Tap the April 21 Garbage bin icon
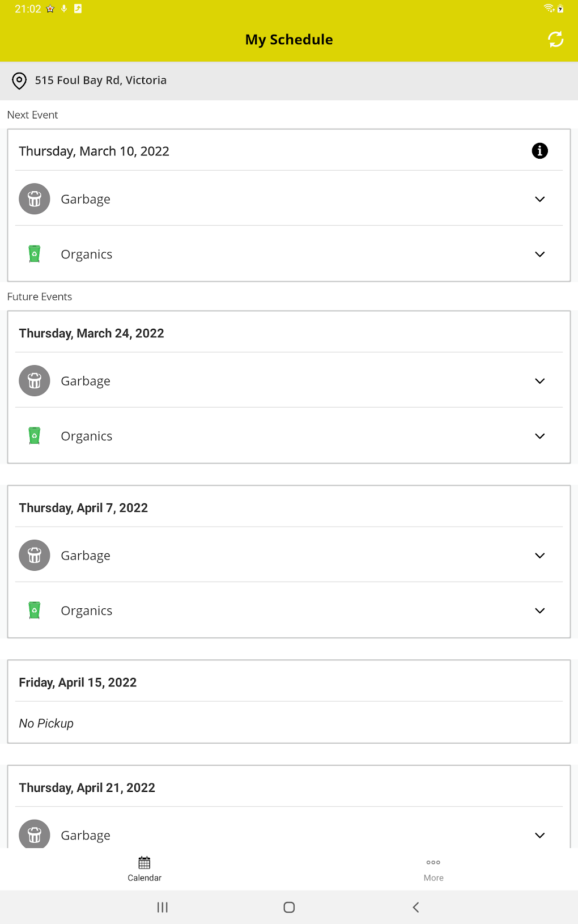The width and height of the screenshot is (578, 924). coord(35,834)
